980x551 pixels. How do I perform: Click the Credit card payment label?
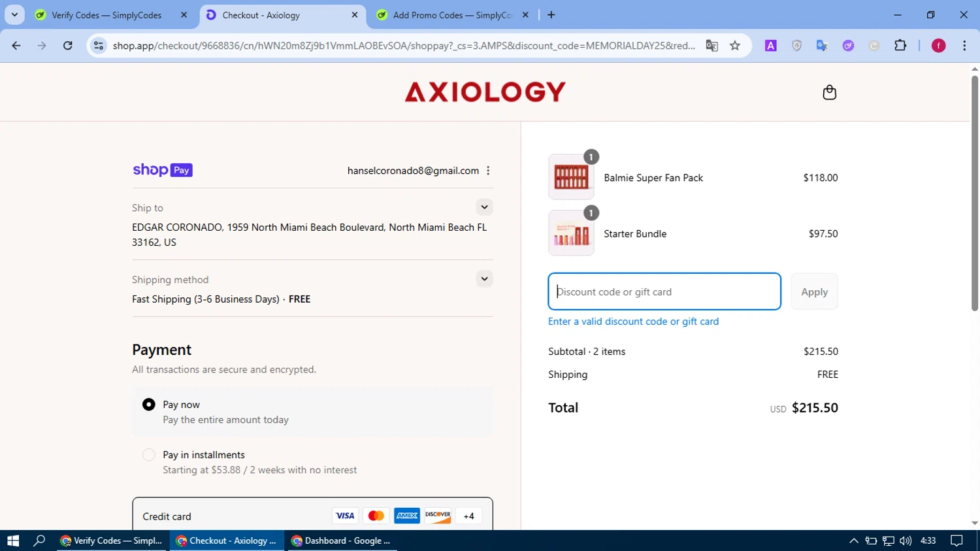tap(167, 516)
